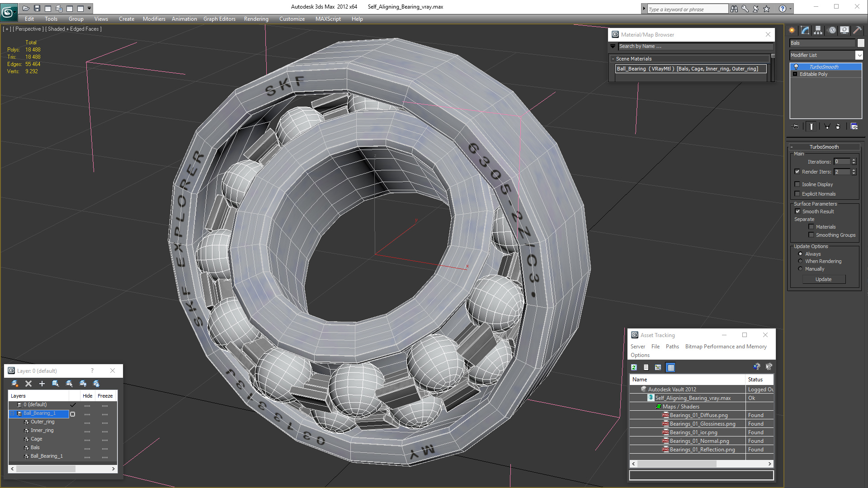Screen dimensions: 868x488
Task: Open the Motion command panel tab
Action: [x=832, y=30]
